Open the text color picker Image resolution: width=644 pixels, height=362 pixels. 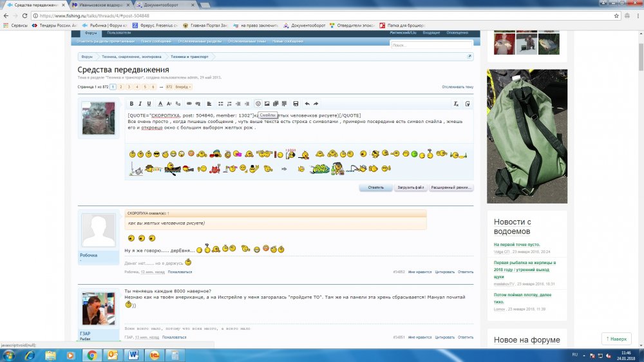[x=160, y=104]
